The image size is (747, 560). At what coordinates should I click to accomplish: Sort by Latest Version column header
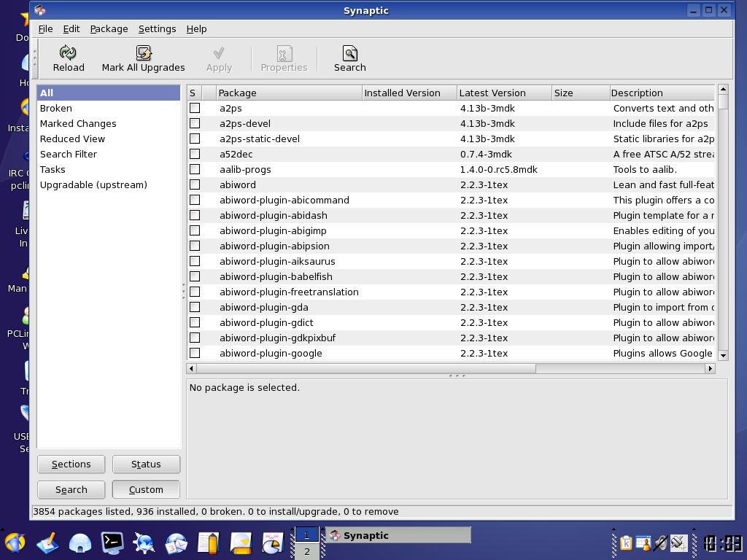pyautogui.click(x=504, y=93)
